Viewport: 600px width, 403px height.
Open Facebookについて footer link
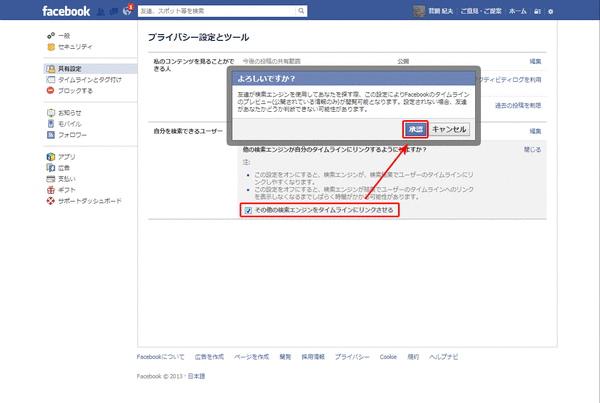pyautogui.click(x=160, y=357)
